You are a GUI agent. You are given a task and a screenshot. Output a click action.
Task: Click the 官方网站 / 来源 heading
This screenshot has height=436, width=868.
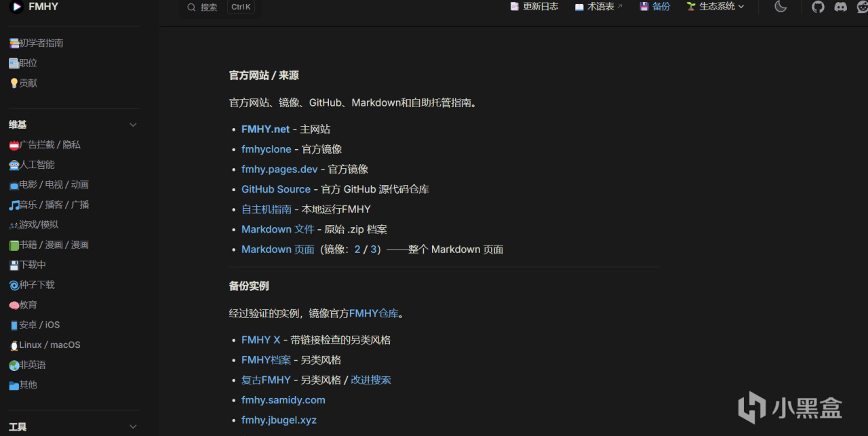click(x=264, y=75)
